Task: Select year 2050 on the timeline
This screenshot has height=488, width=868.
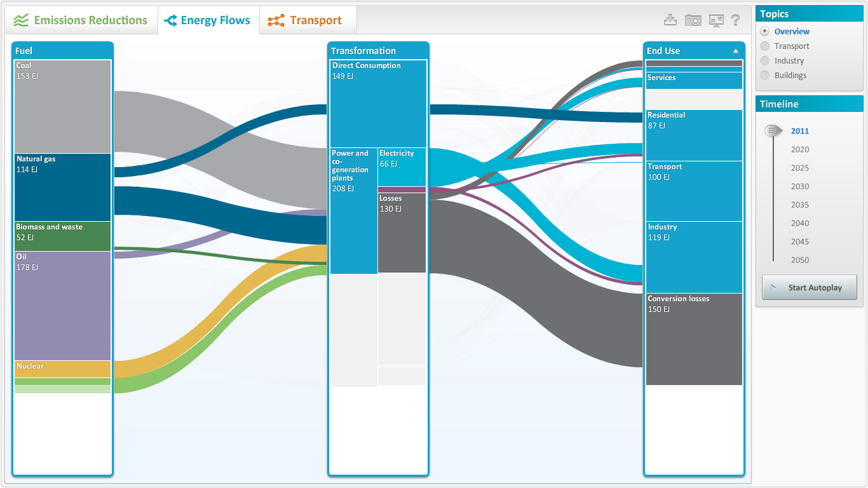Action: point(799,261)
